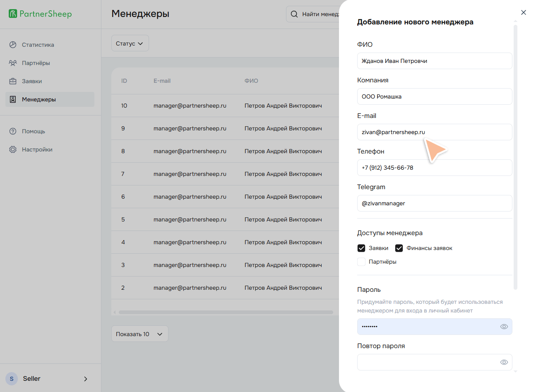Open the Показать 10 rows dropdown
Viewport: 536px width, 392px height.
[x=139, y=334]
